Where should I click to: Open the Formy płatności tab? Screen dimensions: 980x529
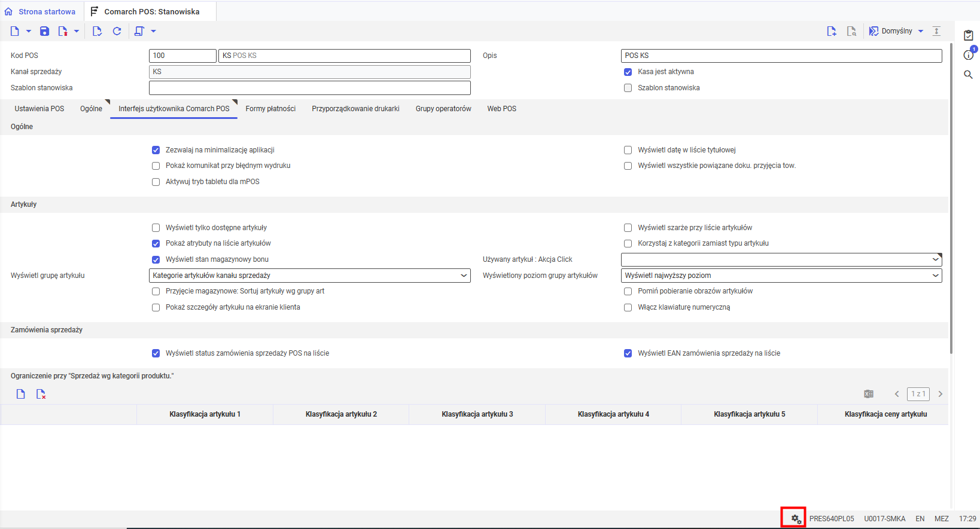pyautogui.click(x=270, y=109)
